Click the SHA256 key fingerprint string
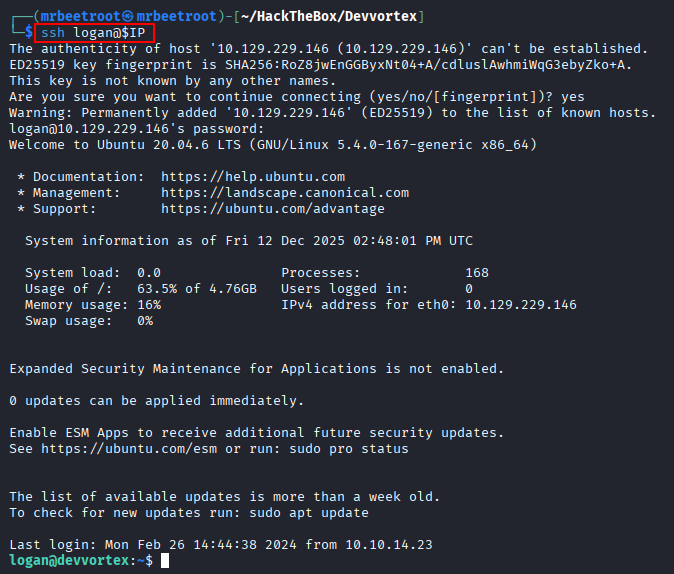The width and height of the screenshot is (674, 574). (x=428, y=65)
